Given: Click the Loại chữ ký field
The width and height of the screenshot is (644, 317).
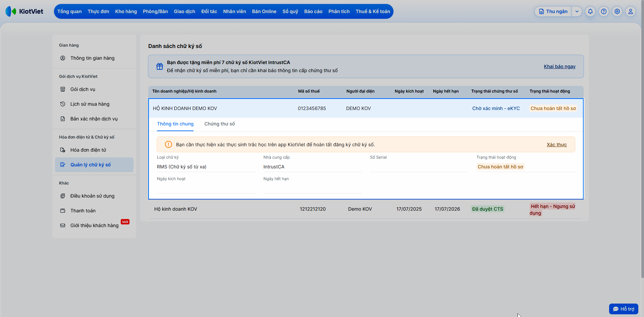Looking at the screenshot, I should click(x=206, y=167).
